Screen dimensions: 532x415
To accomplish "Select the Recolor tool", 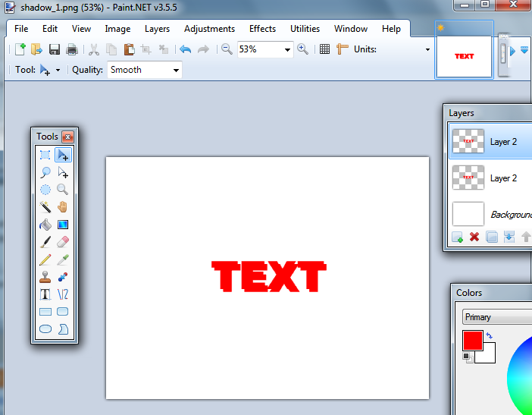I will pyautogui.click(x=63, y=277).
